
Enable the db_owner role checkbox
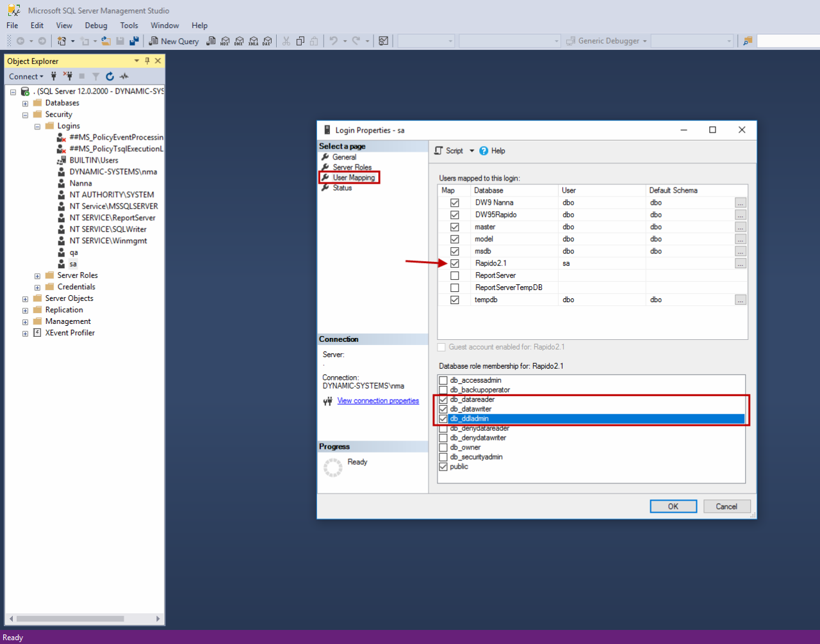[x=443, y=447]
